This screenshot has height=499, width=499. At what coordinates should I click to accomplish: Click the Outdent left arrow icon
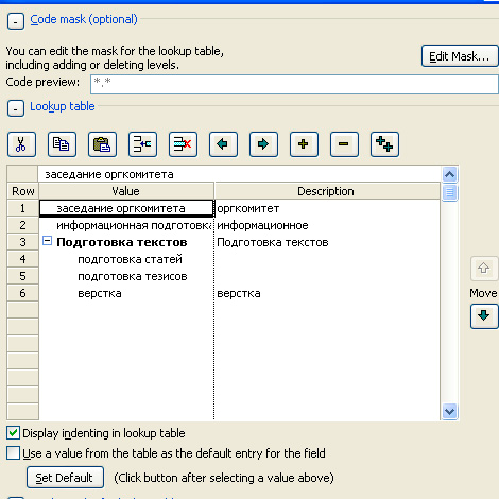coord(223,144)
